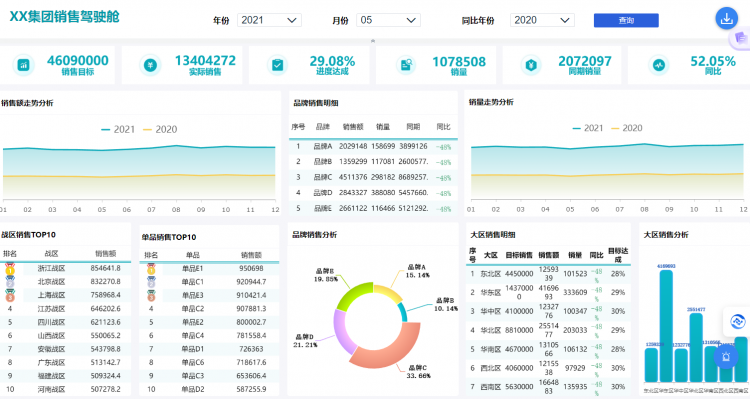The height and width of the screenshot is (399, 750).
Task: Open the 月份 dropdown showing 05
Action: (x=388, y=20)
